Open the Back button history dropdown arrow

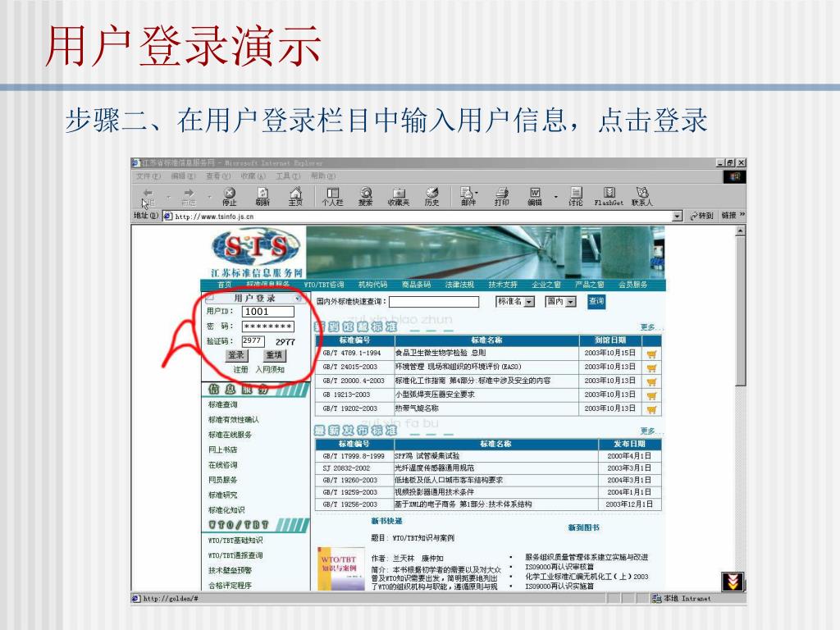coord(167,197)
